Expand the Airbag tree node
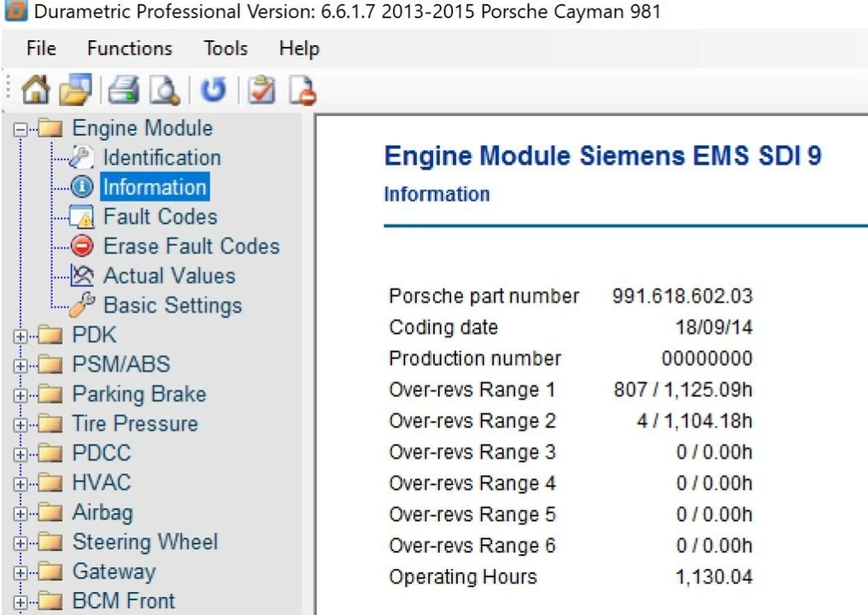Viewport: 868px width, 615px height. pyautogui.click(x=21, y=513)
